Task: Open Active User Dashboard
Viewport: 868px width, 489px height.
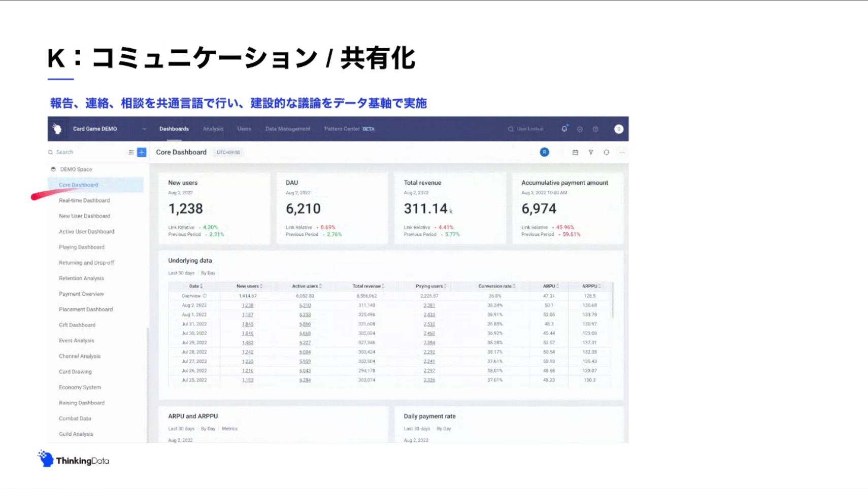Action: coord(86,232)
